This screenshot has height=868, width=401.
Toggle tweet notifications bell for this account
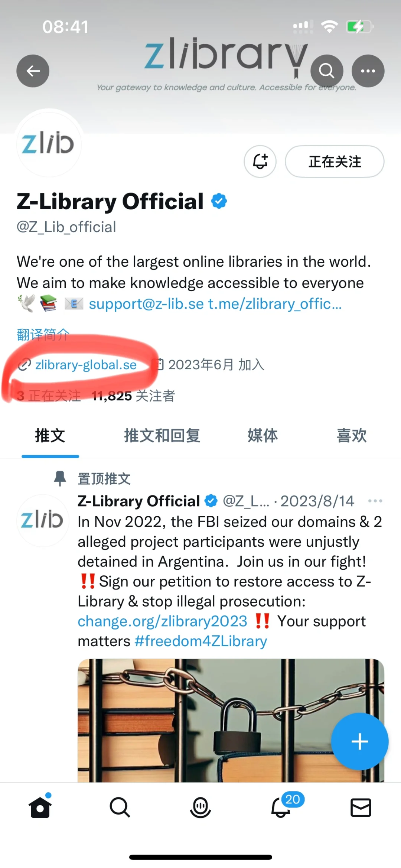click(x=260, y=162)
